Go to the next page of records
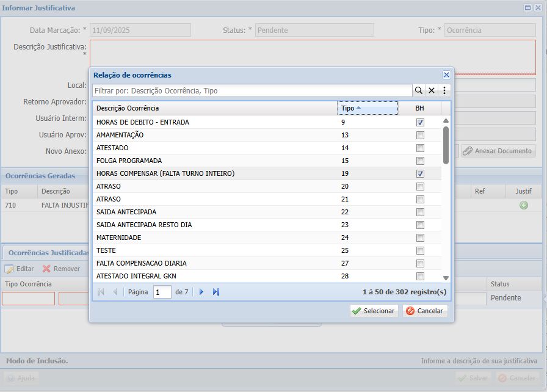The height and width of the screenshot is (392, 547). [201, 292]
